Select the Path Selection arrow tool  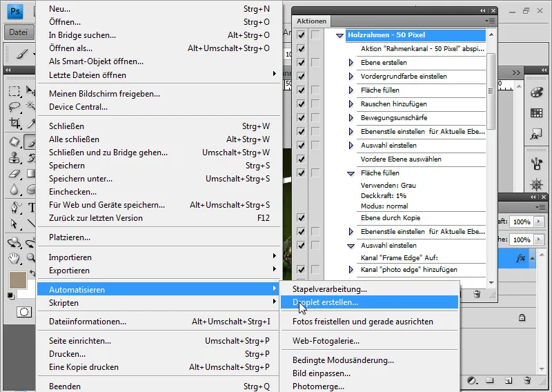(14, 224)
